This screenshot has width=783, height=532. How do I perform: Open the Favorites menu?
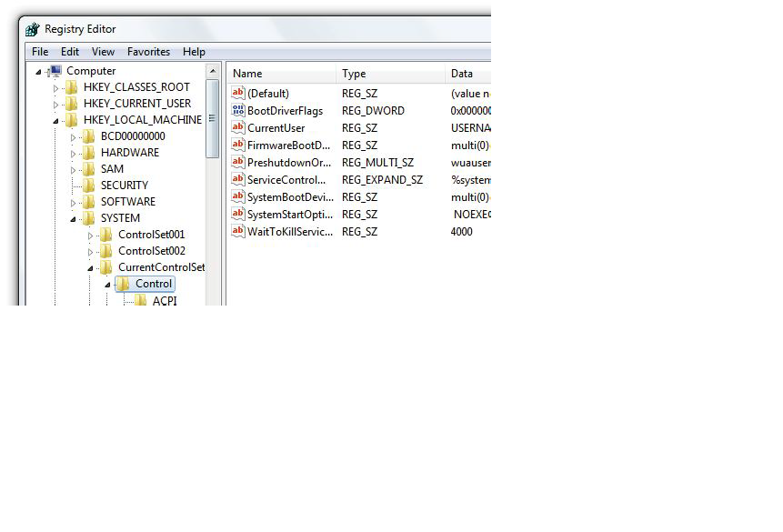(x=148, y=52)
